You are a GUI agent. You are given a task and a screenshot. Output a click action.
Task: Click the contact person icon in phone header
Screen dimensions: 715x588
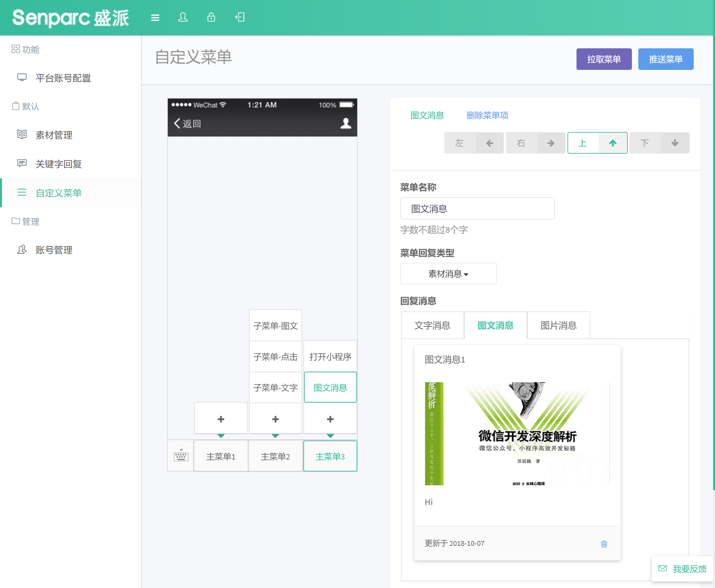(x=346, y=123)
